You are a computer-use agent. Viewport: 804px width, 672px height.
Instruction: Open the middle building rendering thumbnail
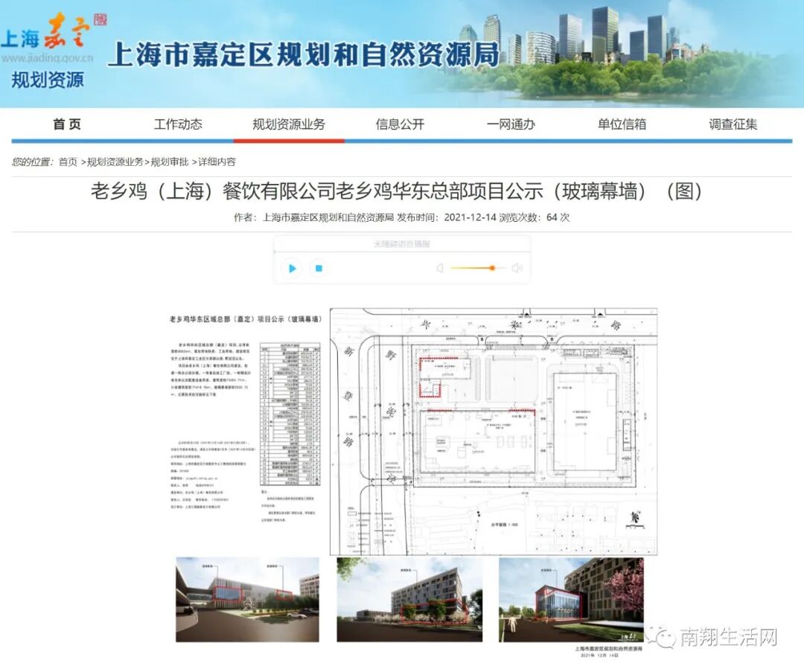coord(409,600)
